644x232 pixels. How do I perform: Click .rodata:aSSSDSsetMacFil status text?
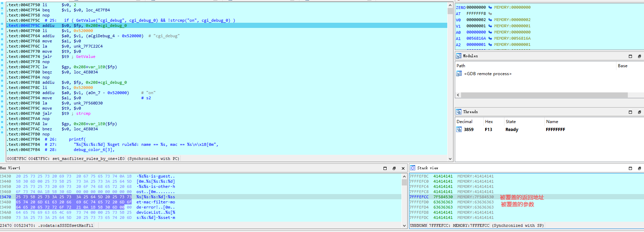[67, 225]
